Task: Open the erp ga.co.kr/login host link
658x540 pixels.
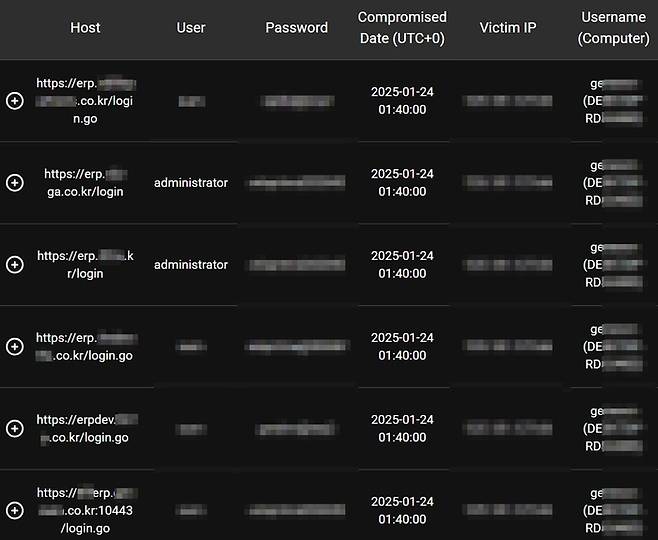Action: click(85, 183)
